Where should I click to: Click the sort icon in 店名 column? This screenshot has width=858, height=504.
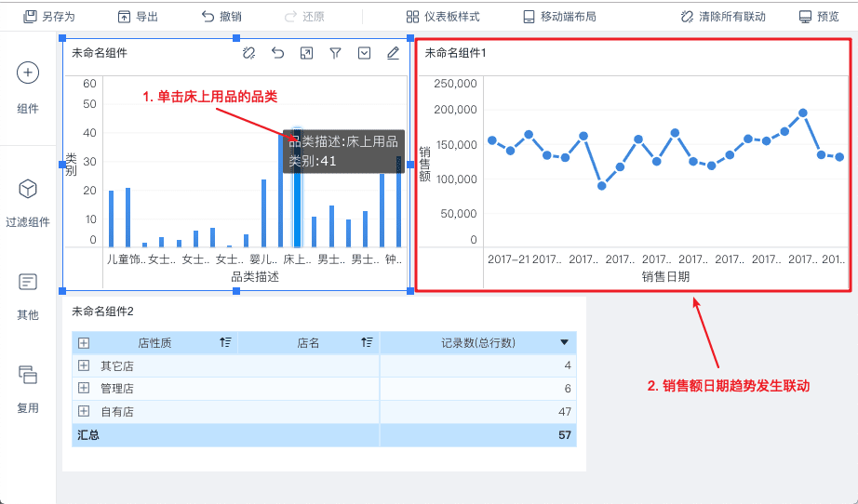tap(367, 342)
